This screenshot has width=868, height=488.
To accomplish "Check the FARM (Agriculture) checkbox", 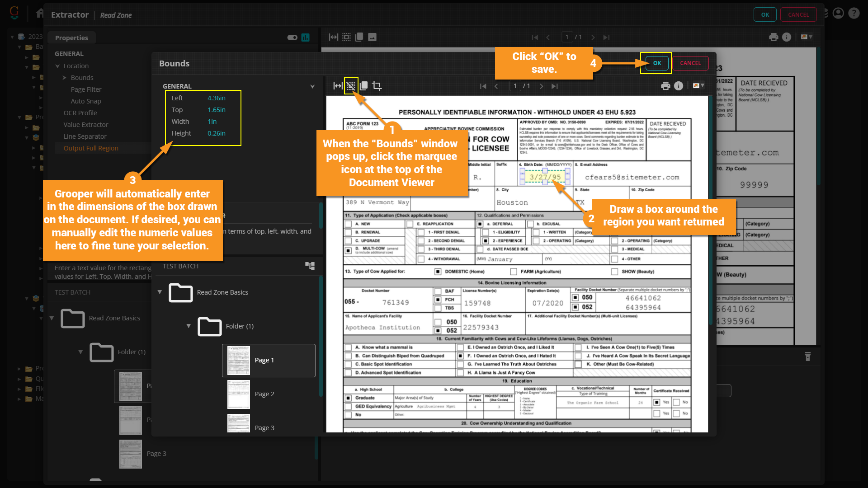I will [x=514, y=272].
